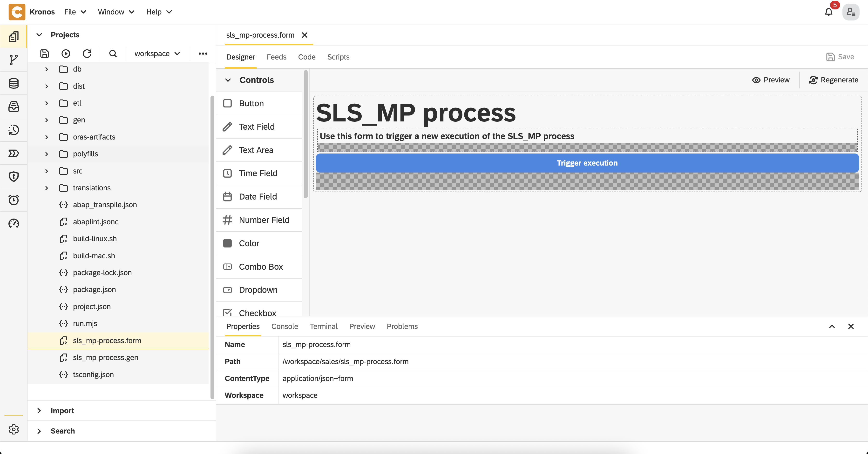The height and width of the screenshot is (454, 868).
Task: Expand the etl folder
Action: click(47, 103)
